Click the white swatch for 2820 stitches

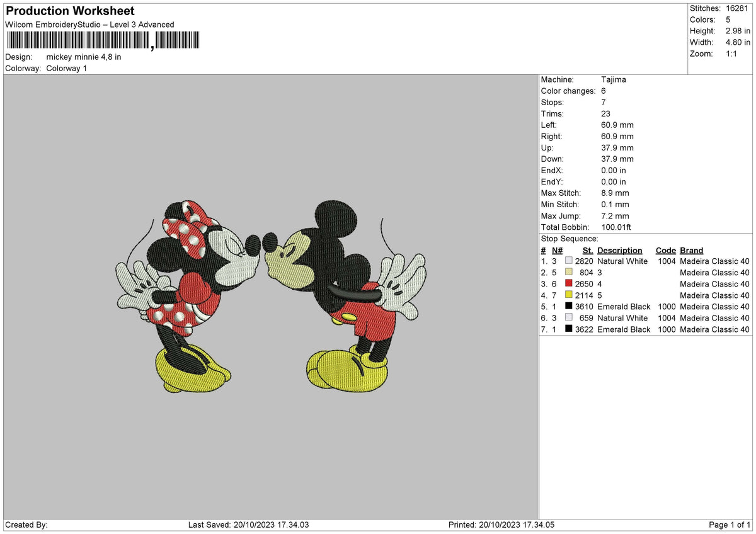[569, 261]
